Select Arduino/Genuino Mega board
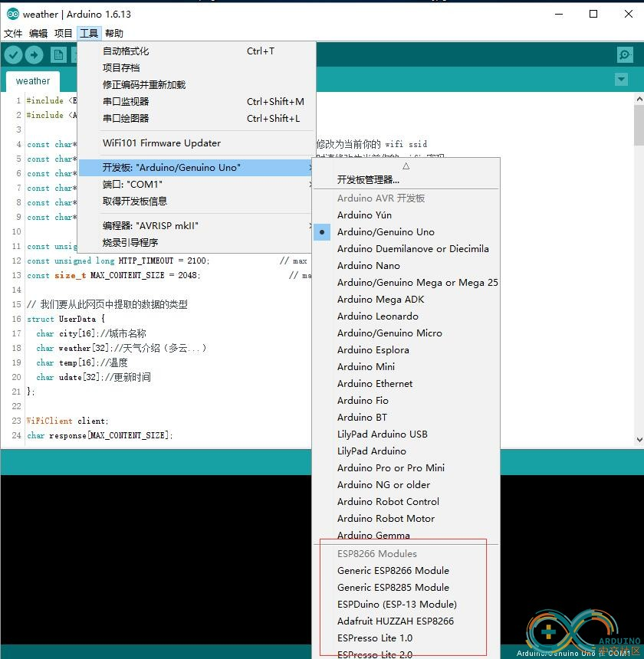Screen dimensions: 644x659 (406, 283)
